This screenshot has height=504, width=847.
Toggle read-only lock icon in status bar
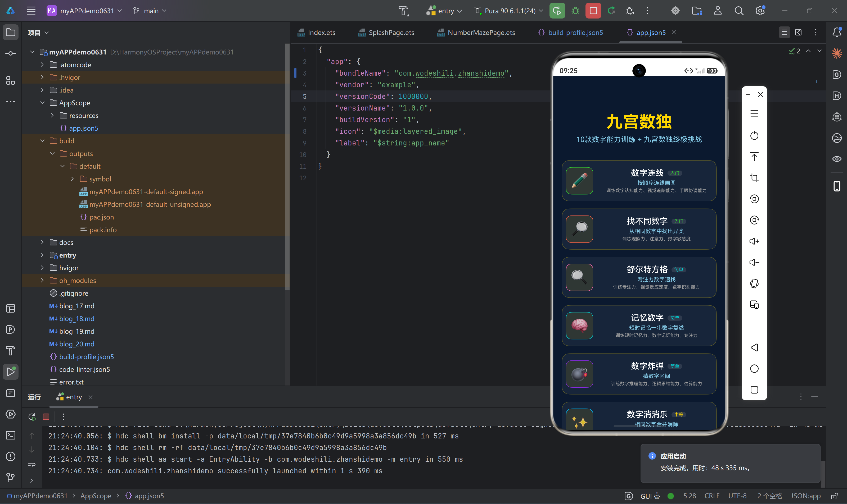point(834,496)
